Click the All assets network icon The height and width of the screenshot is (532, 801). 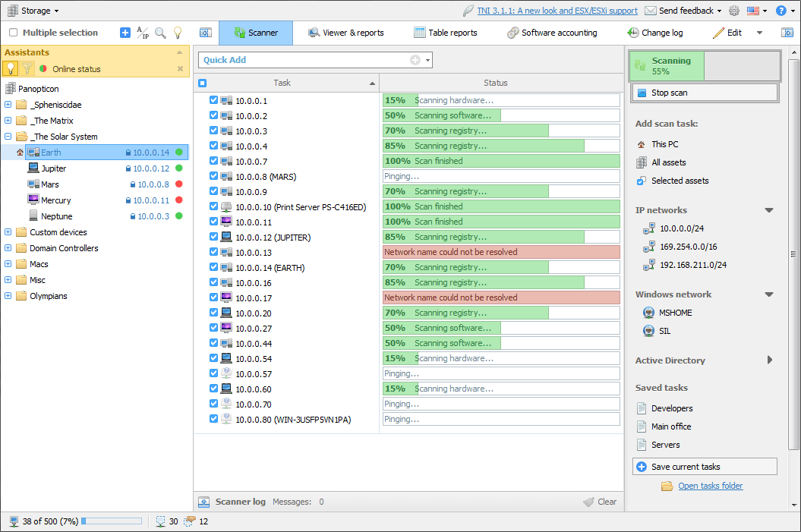pos(642,162)
